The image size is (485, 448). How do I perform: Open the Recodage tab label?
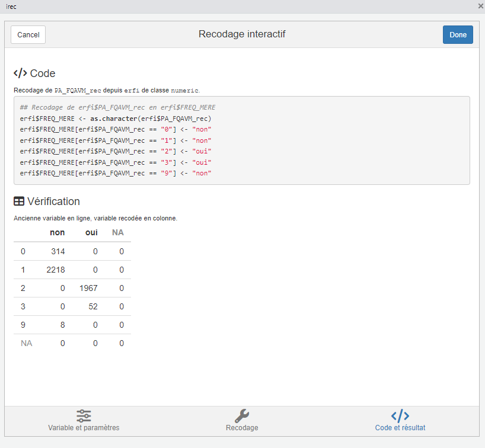click(x=242, y=428)
